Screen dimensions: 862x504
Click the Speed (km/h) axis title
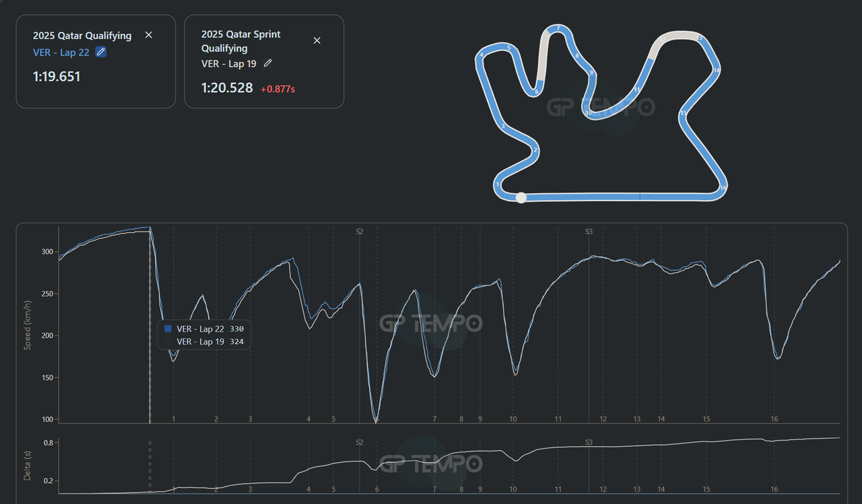point(28,325)
